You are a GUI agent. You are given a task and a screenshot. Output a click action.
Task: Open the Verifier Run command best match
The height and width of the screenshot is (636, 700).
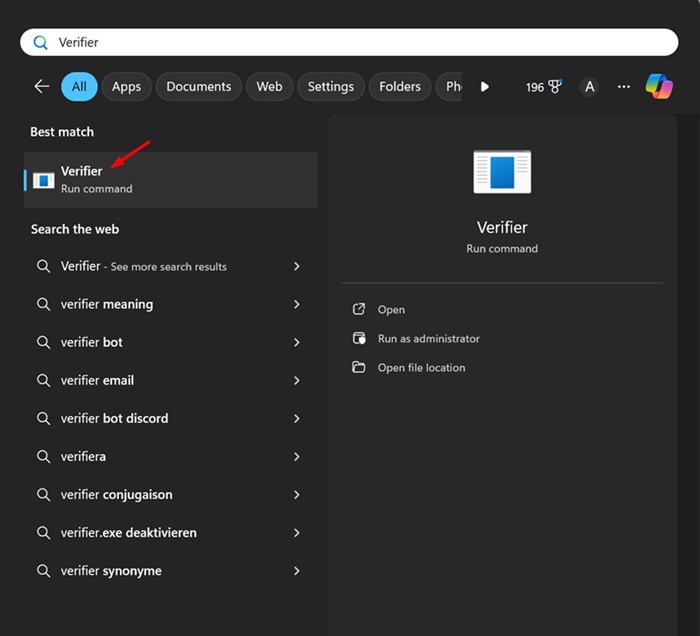click(x=170, y=180)
